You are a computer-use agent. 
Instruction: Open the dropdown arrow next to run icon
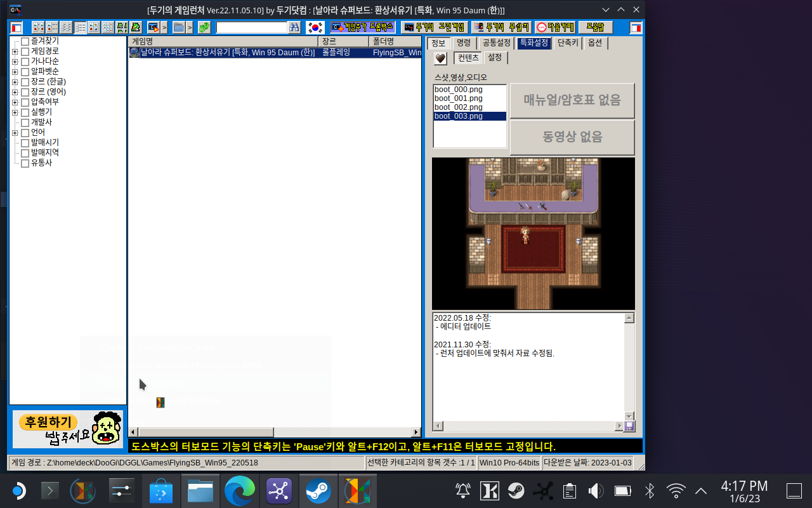point(164,27)
